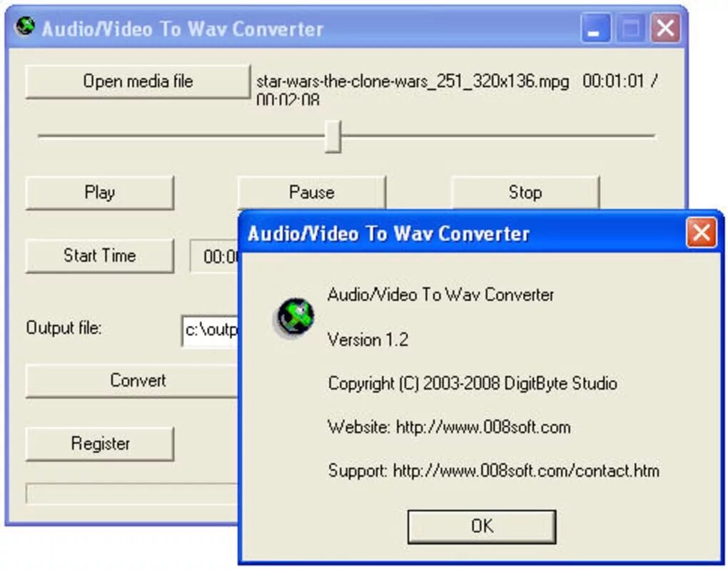
Task: Focus the Output file path field
Action: [210, 330]
